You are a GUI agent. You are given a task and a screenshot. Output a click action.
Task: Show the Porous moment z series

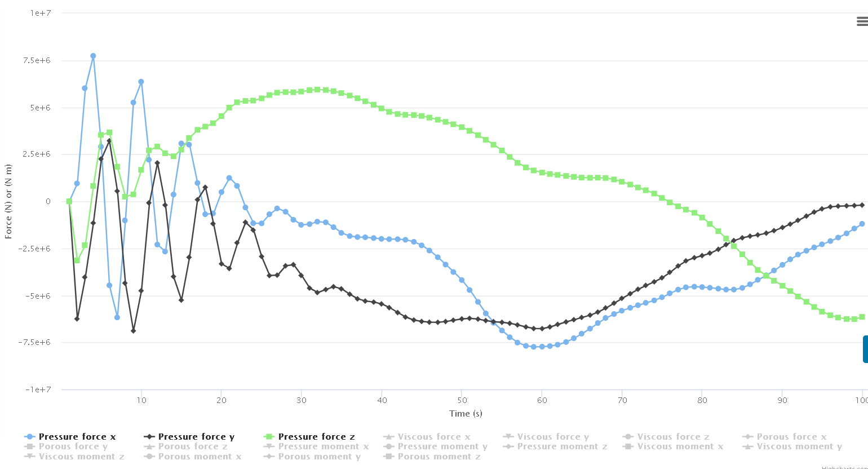[439, 457]
